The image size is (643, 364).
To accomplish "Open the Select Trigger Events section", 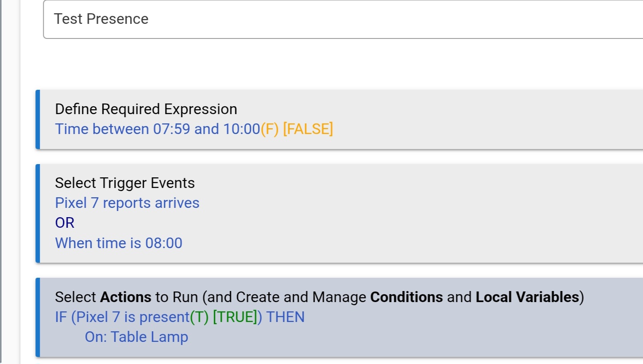I will pos(125,183).
